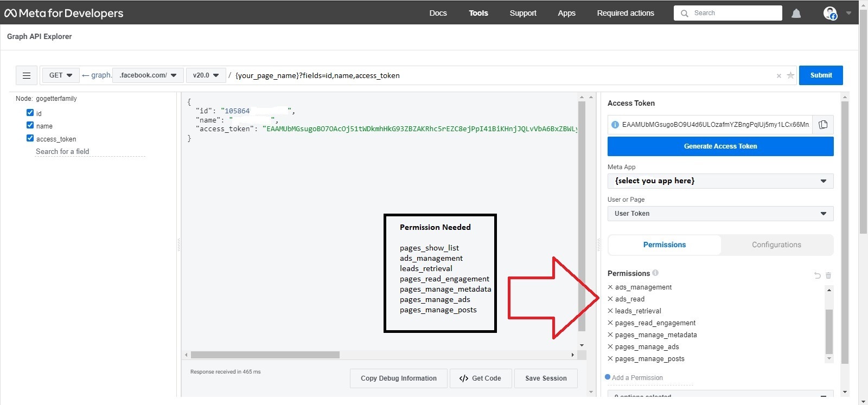Click the Graph API Explorer title
Image resolution: width=868 pixels, height=405 pixels.
click(x=39, y=36)
